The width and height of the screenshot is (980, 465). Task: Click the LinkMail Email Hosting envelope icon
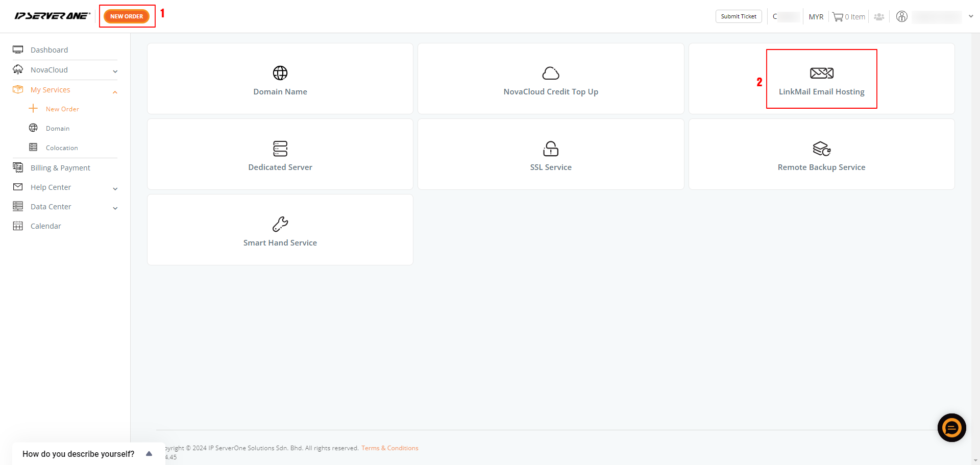(x=822, y=73)
